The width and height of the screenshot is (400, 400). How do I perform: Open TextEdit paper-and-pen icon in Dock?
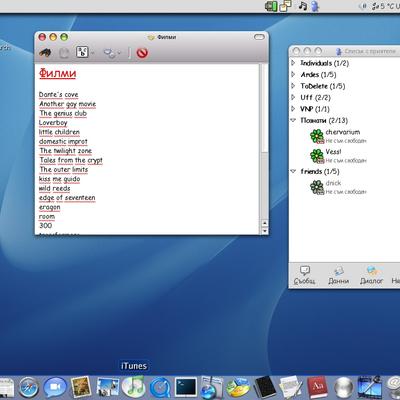291,387
